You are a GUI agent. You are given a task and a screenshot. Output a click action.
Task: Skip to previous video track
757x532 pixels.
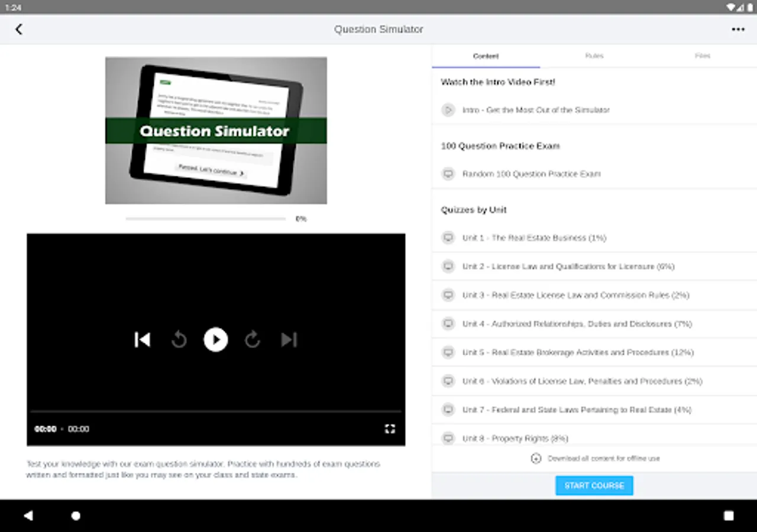143,339
